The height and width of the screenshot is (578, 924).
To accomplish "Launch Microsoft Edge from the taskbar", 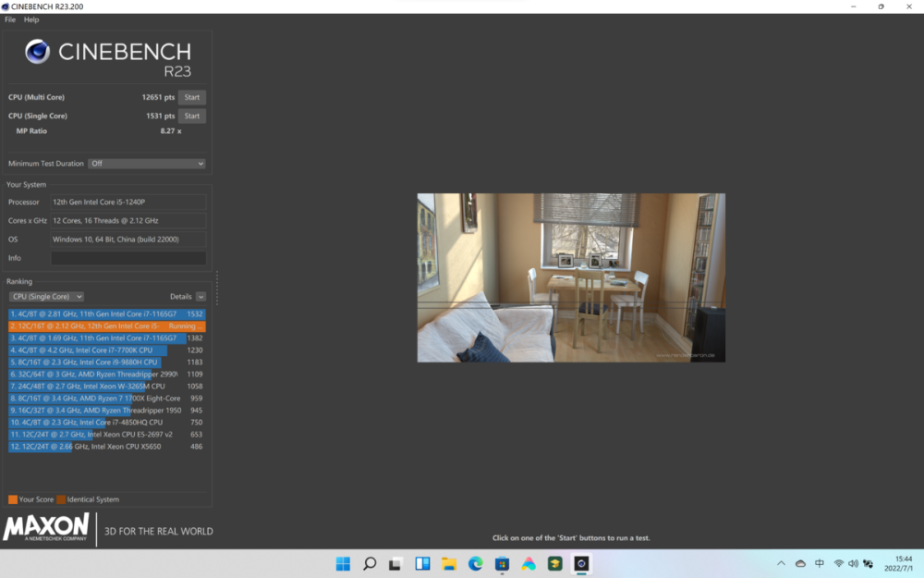I will pyautogui.click(x=476, y=564).
